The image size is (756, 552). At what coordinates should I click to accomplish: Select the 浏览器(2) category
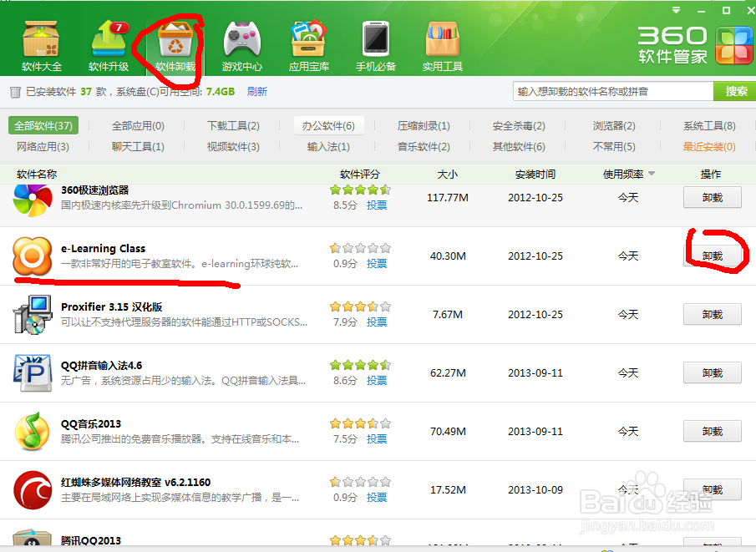point(614,126)
